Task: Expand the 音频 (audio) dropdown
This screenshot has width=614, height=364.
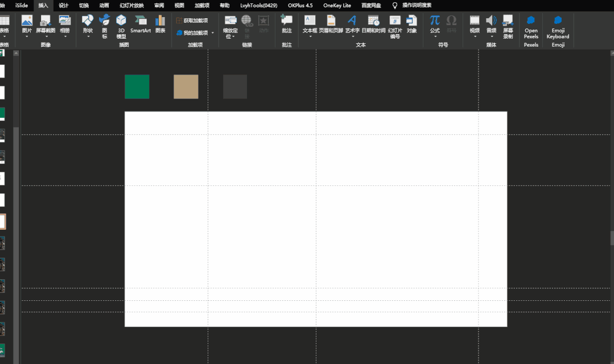Action: tap(491, 36)
